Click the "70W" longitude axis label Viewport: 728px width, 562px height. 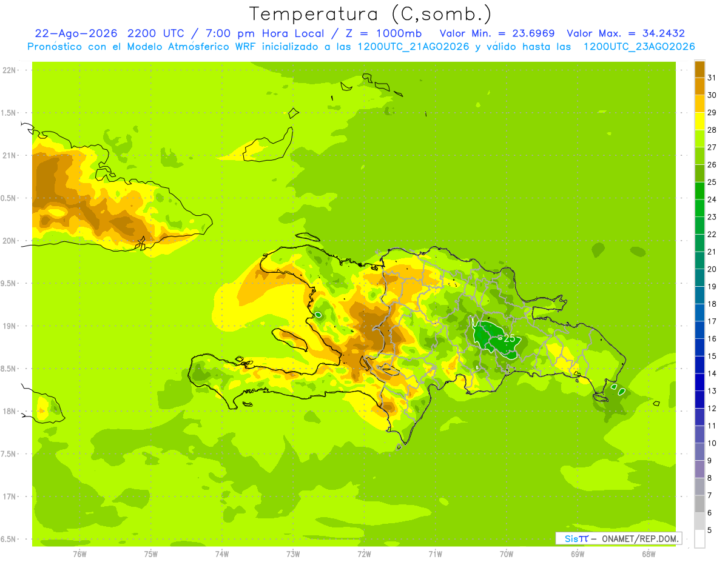[507, 554]
